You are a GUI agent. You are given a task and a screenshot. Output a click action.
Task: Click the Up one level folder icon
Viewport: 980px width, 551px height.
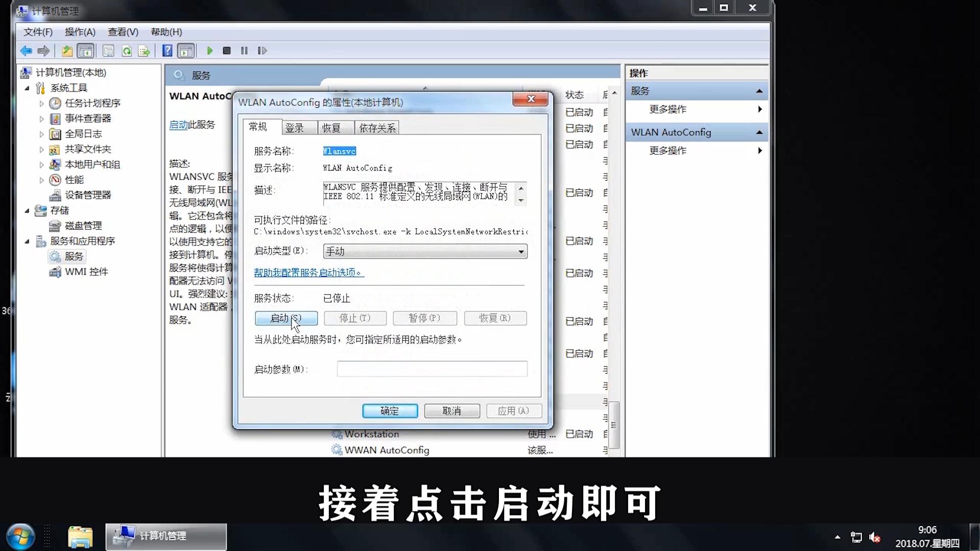pos(67,51)
